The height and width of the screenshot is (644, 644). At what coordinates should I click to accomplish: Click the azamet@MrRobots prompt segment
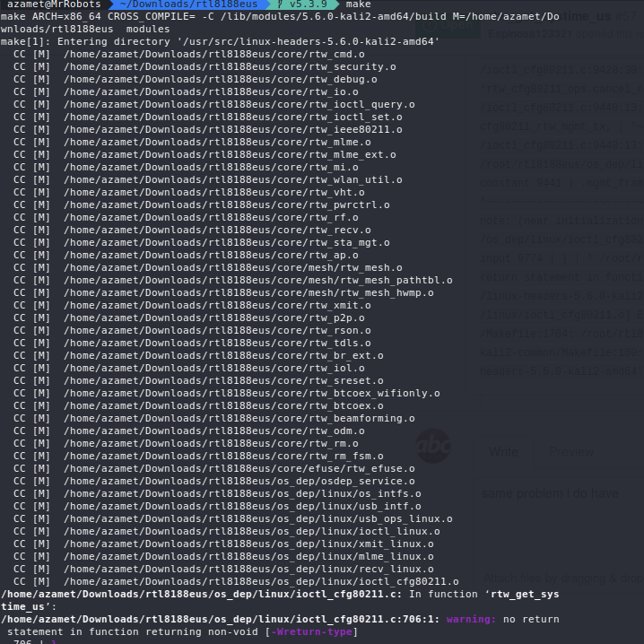coord(54,4)
